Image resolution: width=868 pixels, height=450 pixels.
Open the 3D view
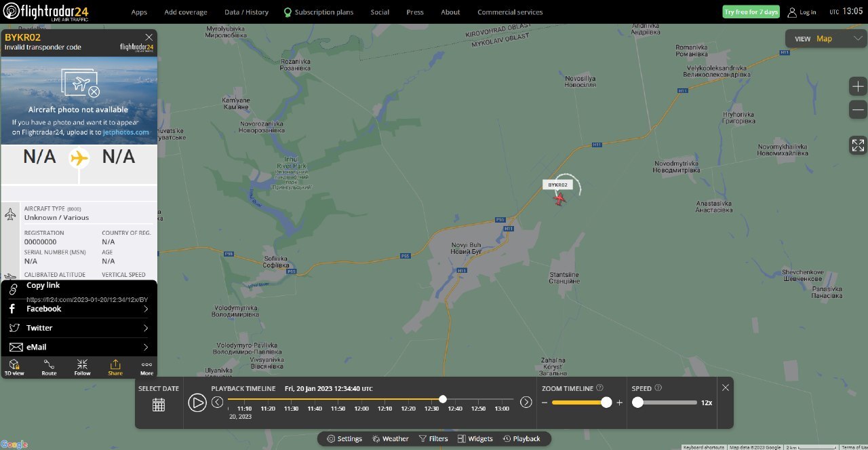tap(14, 367)
